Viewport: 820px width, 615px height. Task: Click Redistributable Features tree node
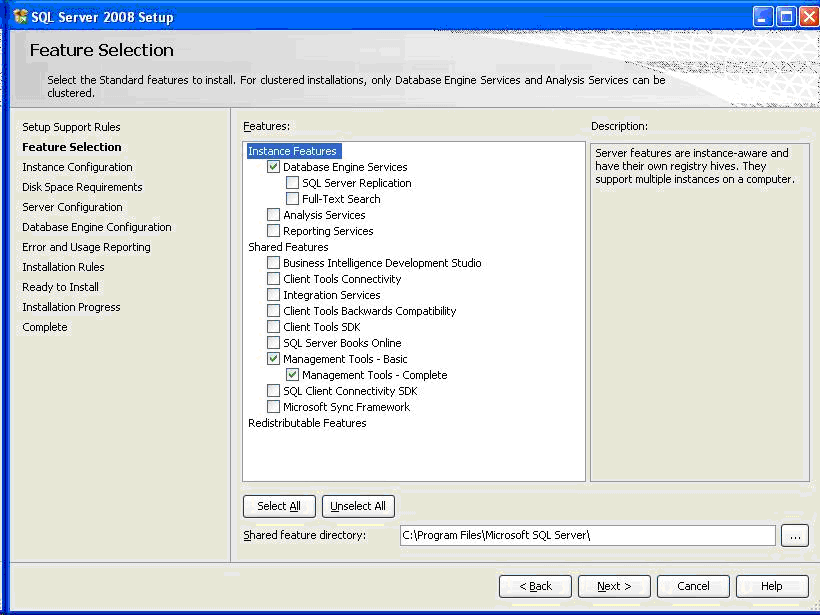click(x=307, y=423)
